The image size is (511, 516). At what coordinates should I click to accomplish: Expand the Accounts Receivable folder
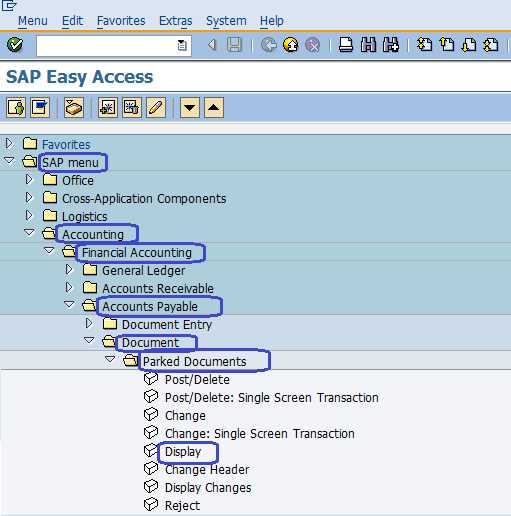pos(69,287)
